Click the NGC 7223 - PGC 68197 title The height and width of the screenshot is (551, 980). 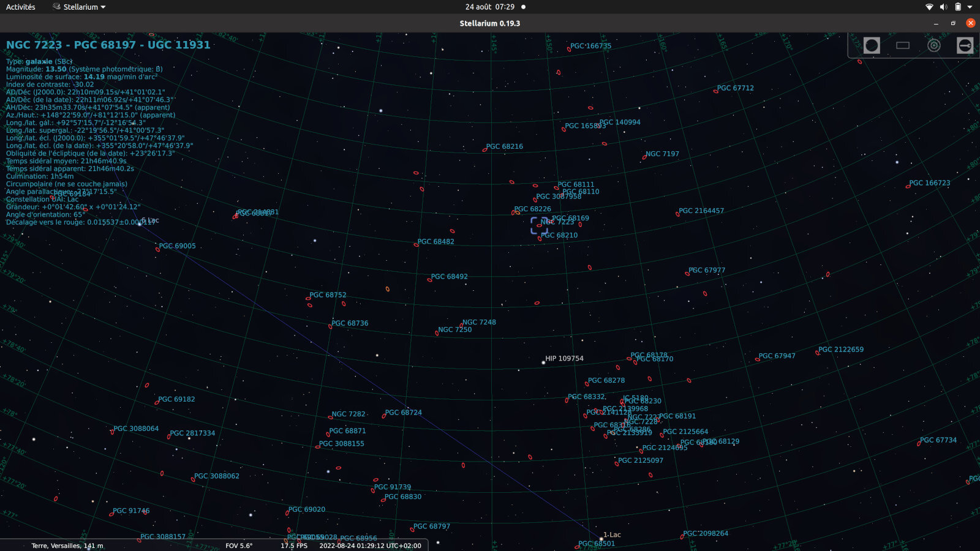coord(108,45)
